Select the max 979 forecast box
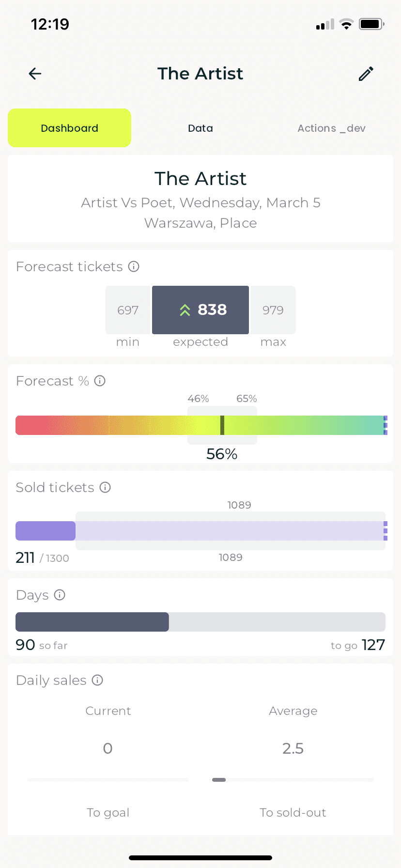The image size is (401, 868). point(273,310)
